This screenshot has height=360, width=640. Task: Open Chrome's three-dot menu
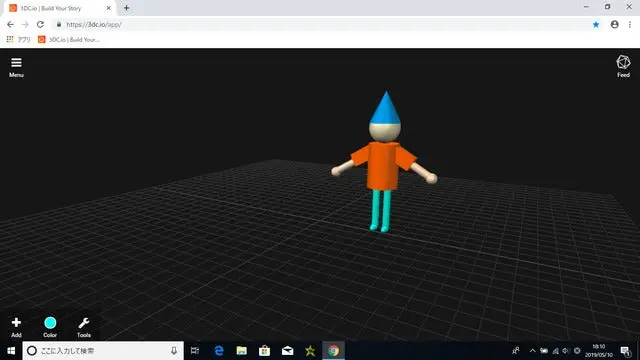click(x=630, y=24)
